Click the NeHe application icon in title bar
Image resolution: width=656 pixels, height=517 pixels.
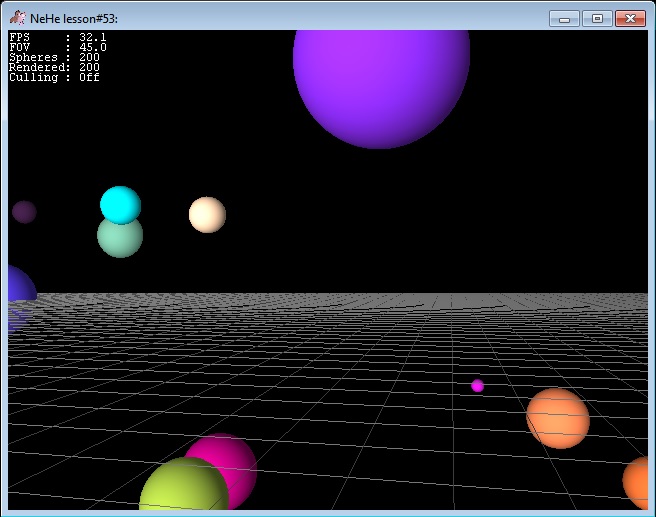point(17,18)
